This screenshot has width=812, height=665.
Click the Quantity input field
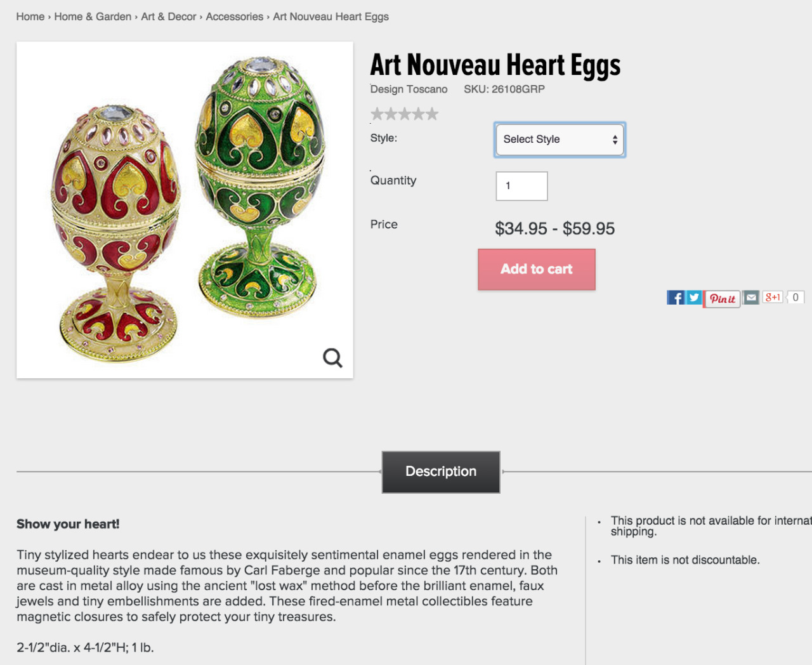point(521,186)
